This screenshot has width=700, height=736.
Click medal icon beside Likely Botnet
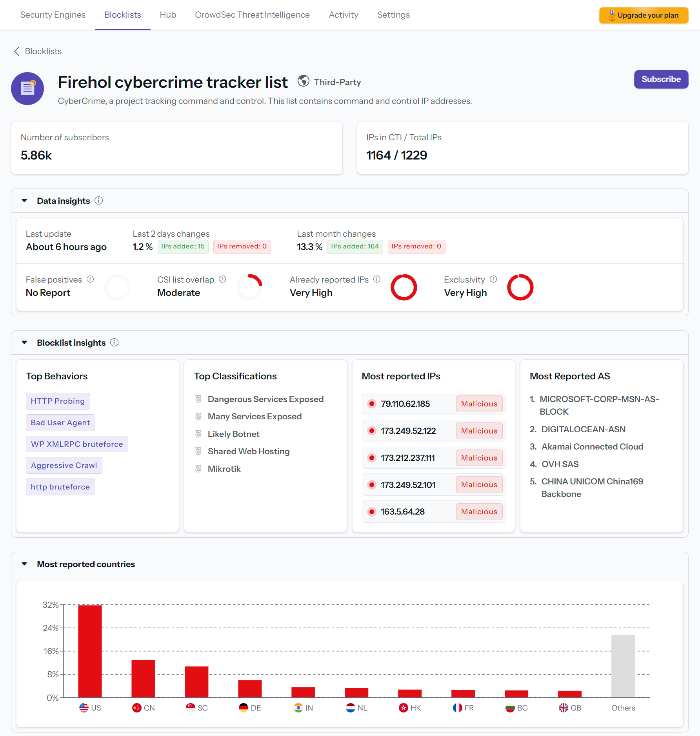click(x=198, y=434)
